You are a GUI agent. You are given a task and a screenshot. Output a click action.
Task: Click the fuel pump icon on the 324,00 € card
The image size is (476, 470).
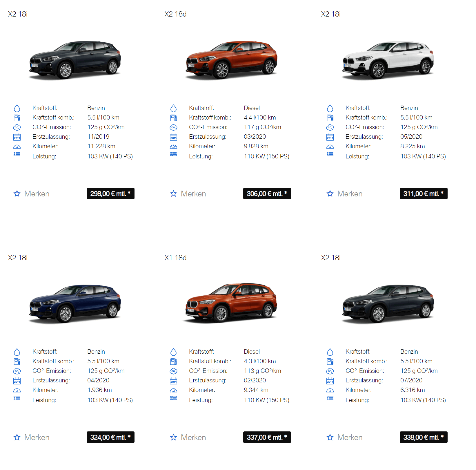(x=17, y=361)
